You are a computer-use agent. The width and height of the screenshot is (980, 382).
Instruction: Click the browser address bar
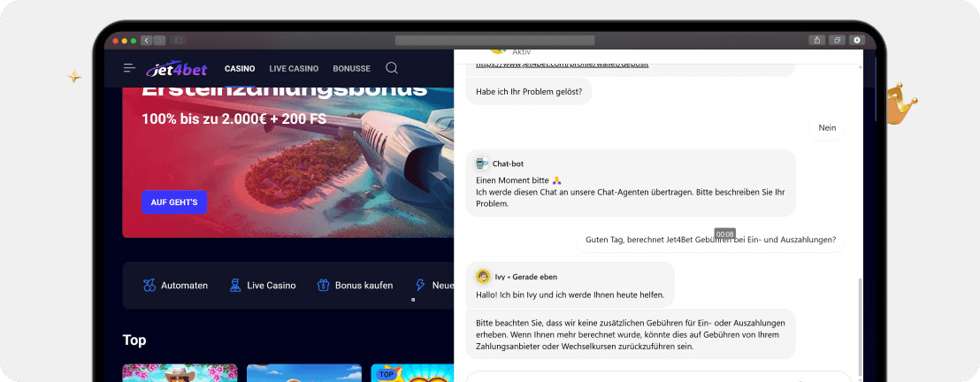(494, 40)
